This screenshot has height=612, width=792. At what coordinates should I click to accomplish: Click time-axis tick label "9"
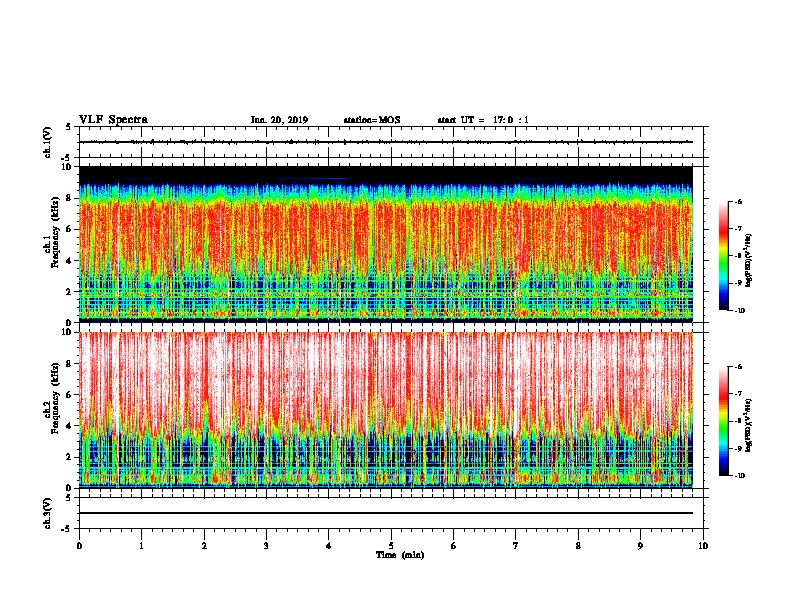tap(640, 546)
